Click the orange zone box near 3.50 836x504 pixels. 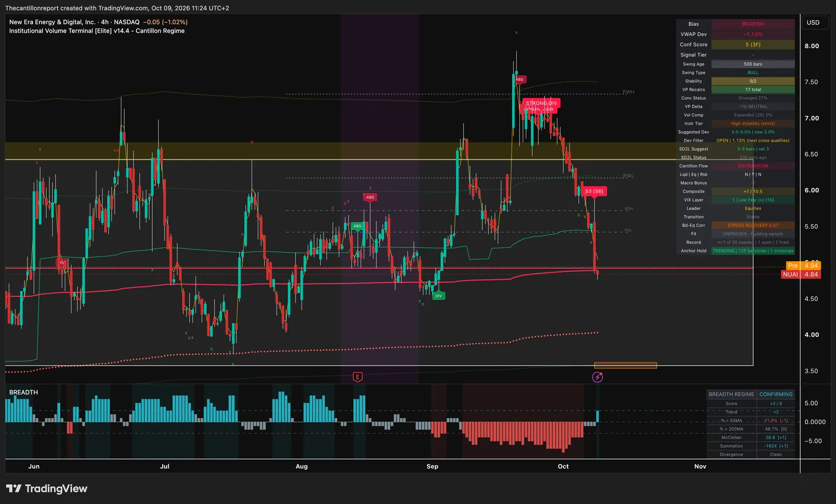pos(625,365)
